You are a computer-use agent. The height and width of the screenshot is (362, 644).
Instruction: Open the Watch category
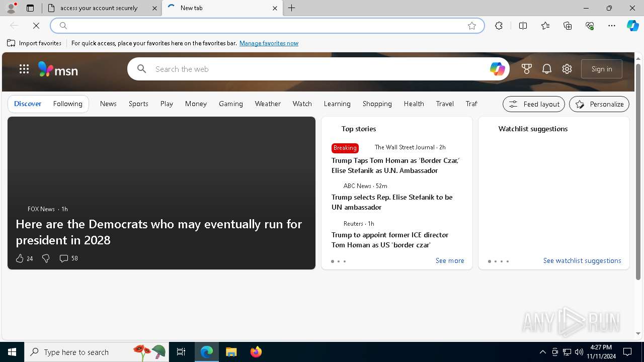(x=302, y=104)
